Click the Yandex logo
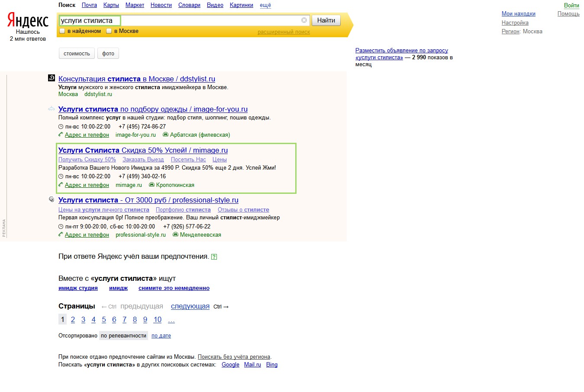The image size is (584, 392). [28, 20]
